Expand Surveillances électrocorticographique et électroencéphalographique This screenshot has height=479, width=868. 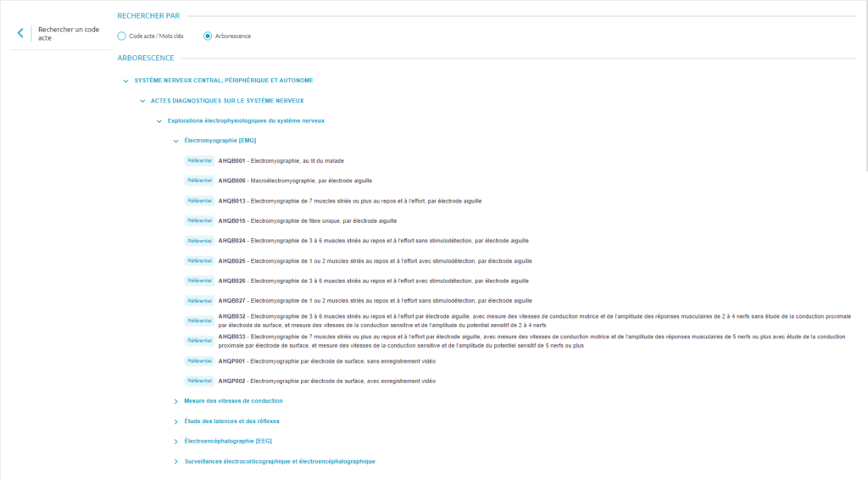(176, 461)
